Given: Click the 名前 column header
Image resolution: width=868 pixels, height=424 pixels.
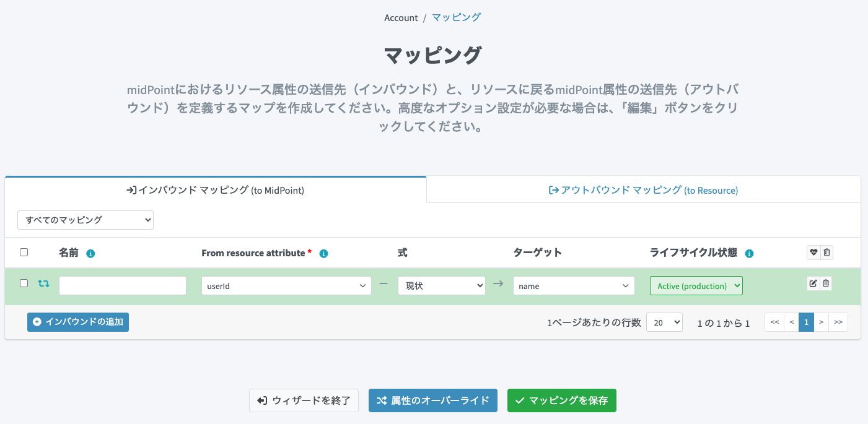Looking at the screenshot, I should (69, 253).
